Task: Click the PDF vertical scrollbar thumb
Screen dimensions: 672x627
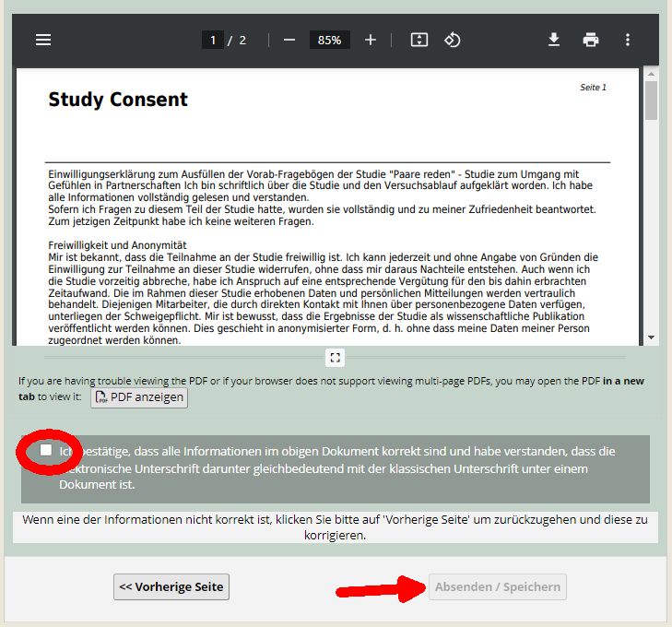Action: coord(651,100)
